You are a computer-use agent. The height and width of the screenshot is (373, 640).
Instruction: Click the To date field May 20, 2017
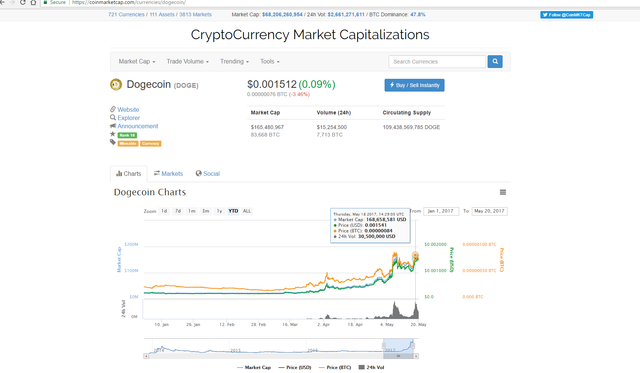click(489, 211)
